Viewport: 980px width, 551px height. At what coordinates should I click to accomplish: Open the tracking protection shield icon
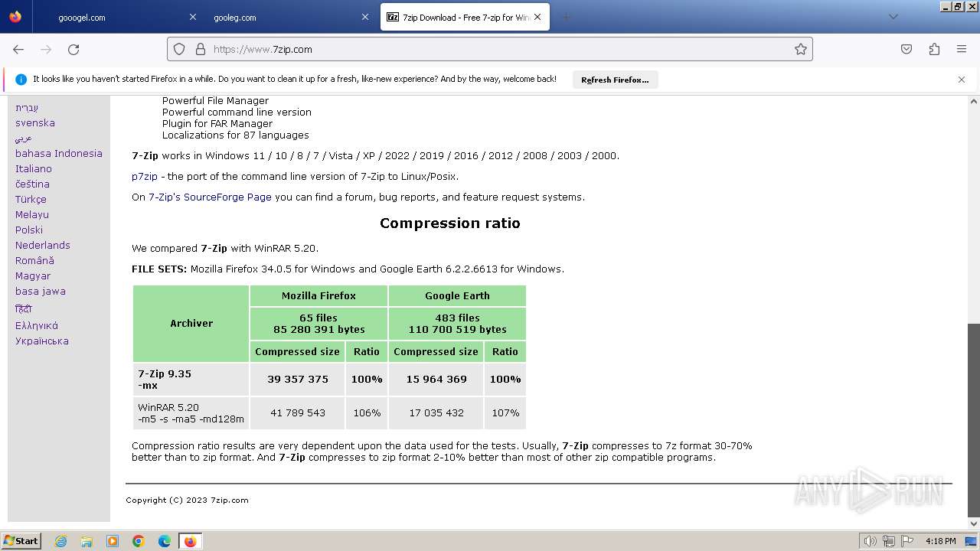[179, 49]
